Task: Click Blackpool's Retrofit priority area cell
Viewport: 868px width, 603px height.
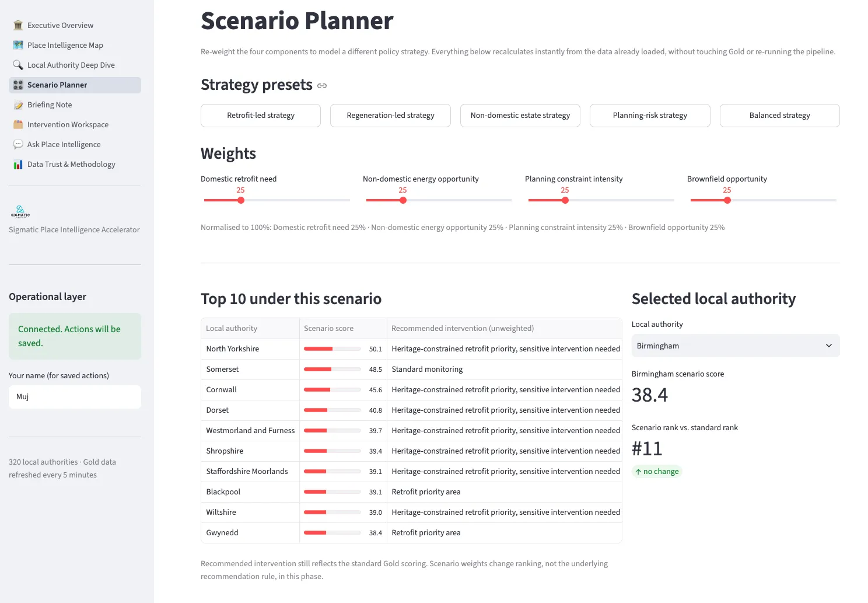Action: (505, 492)
